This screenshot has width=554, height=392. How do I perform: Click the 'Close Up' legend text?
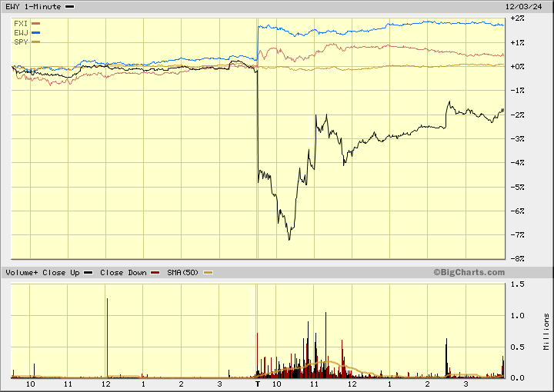tap(61, 273)
